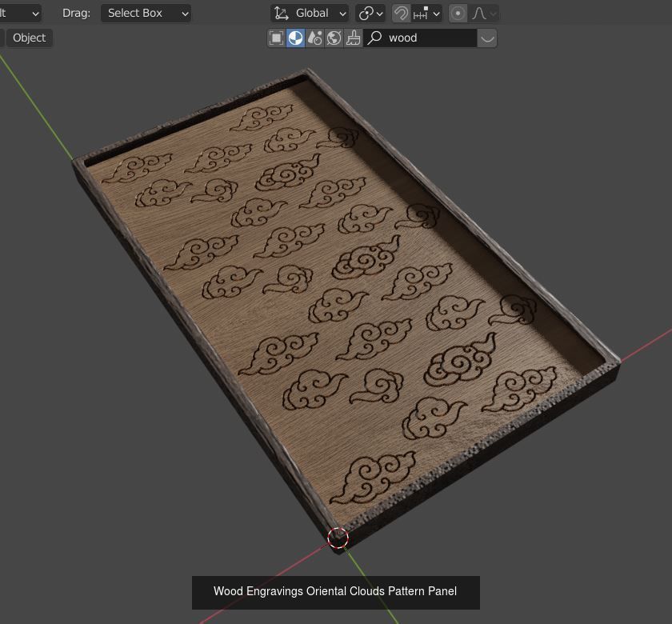Viewport: 672px width, 624px height.
Task: Select the BlenderKit models asset type icon
Action: [x=277, y=38]
